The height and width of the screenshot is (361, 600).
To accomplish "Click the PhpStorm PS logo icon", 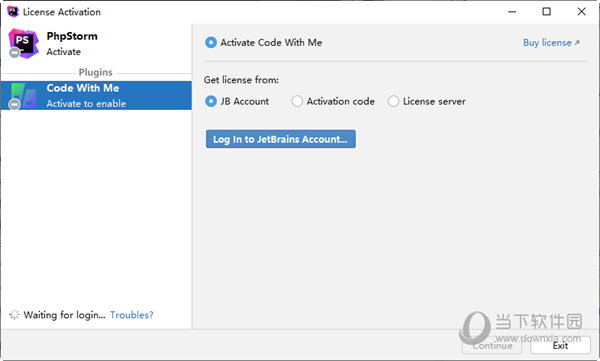I will coord(23,43).
